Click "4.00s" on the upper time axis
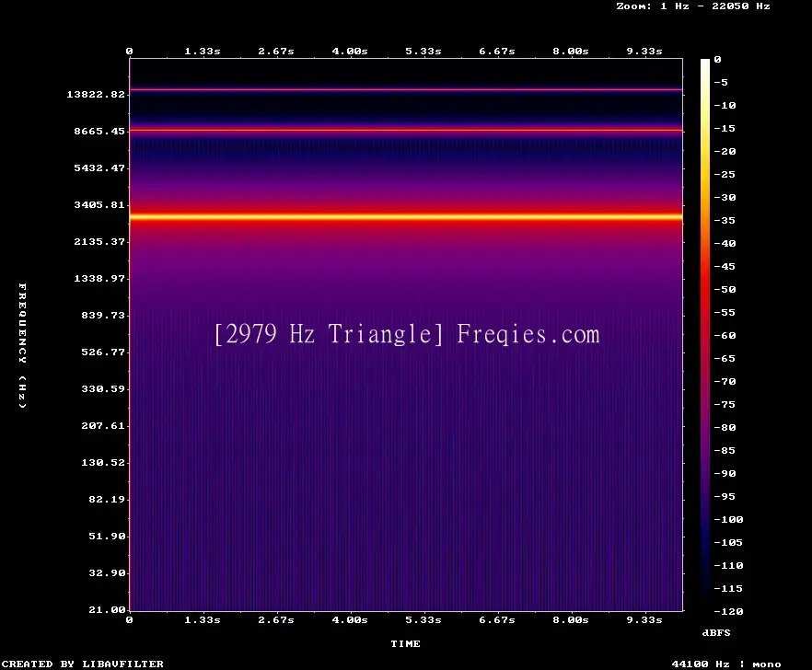This screenshot has height=670, width=812. pos(350,52)
